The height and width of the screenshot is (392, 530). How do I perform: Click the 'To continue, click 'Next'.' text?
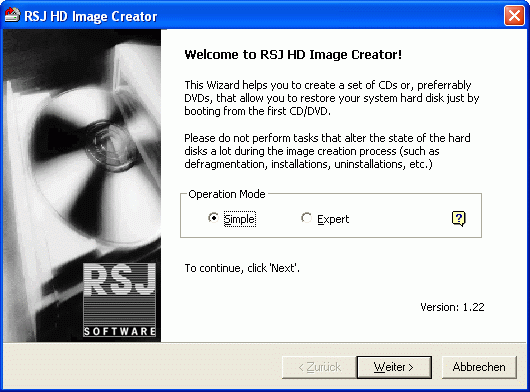(242, 268)
